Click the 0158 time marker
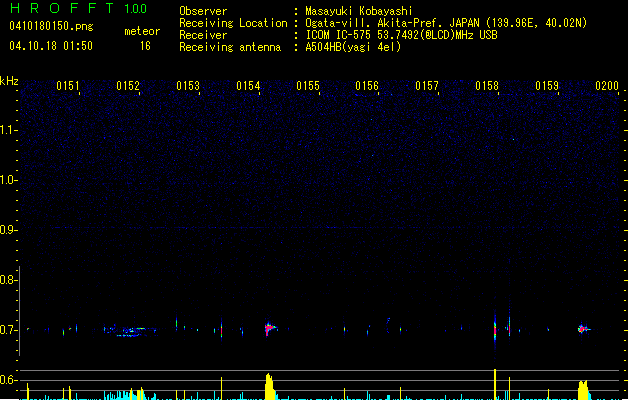Image resolution: width=629 pixels, height=400 pixels. point(487,86)
